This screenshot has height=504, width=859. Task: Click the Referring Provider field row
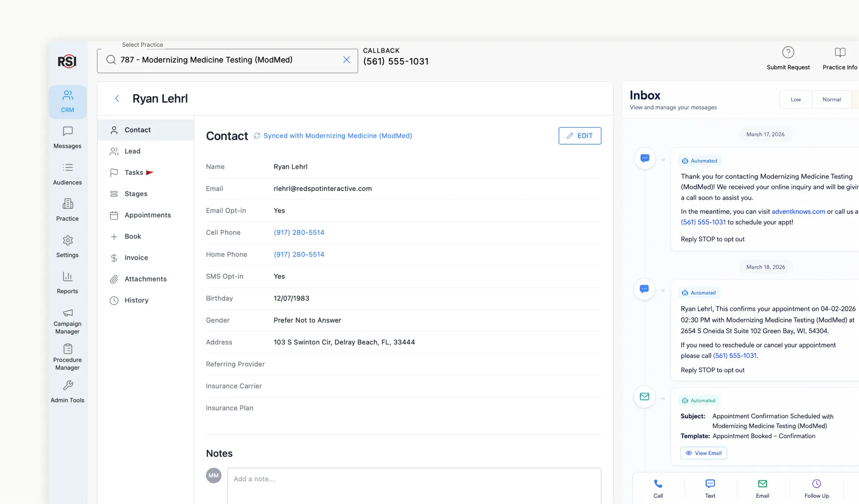pos(404,364)
